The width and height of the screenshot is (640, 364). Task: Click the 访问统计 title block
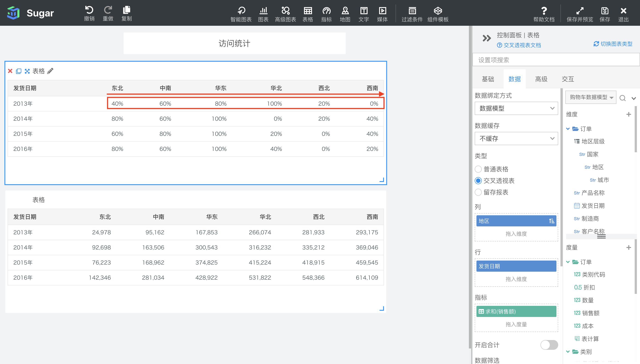coord(234,43)
